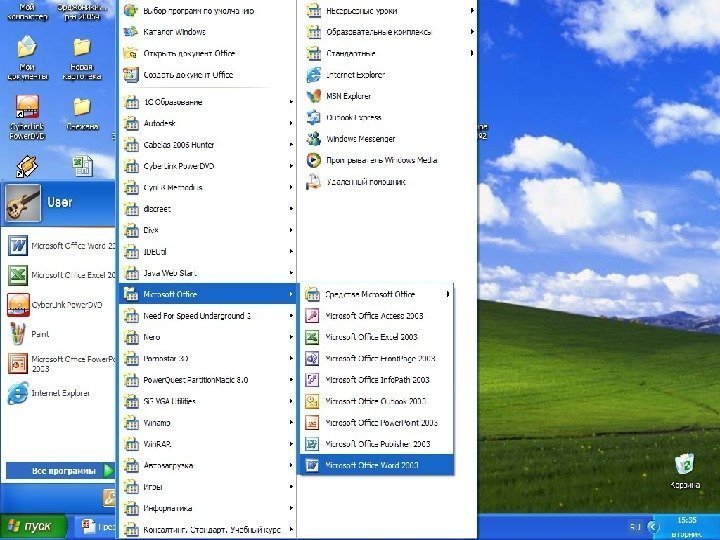Open Microsoft Office FrontPage 2003

tap(377, 359)
